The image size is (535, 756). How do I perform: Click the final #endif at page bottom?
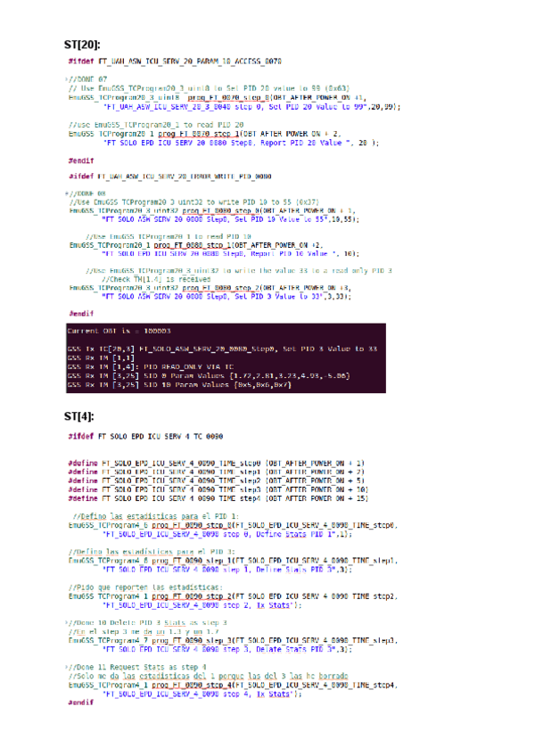point(80,702)
